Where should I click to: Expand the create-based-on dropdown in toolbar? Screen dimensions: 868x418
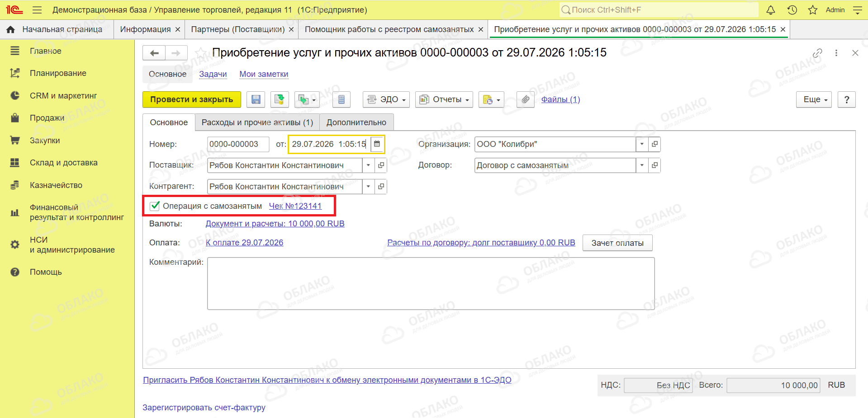click(x=307, y=99)
